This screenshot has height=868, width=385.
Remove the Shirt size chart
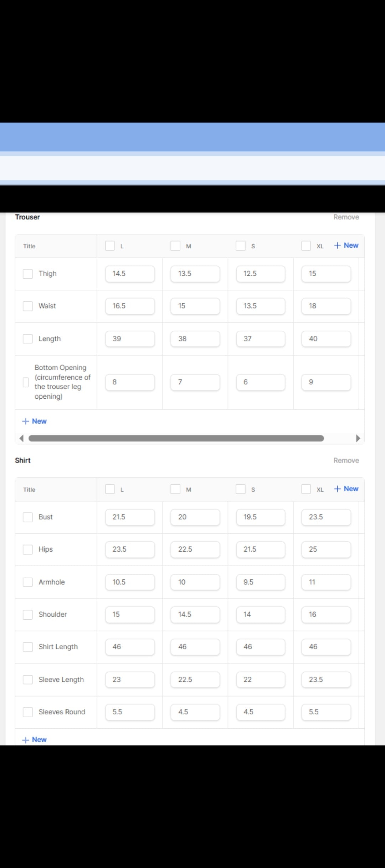click(x=346, y=460)
